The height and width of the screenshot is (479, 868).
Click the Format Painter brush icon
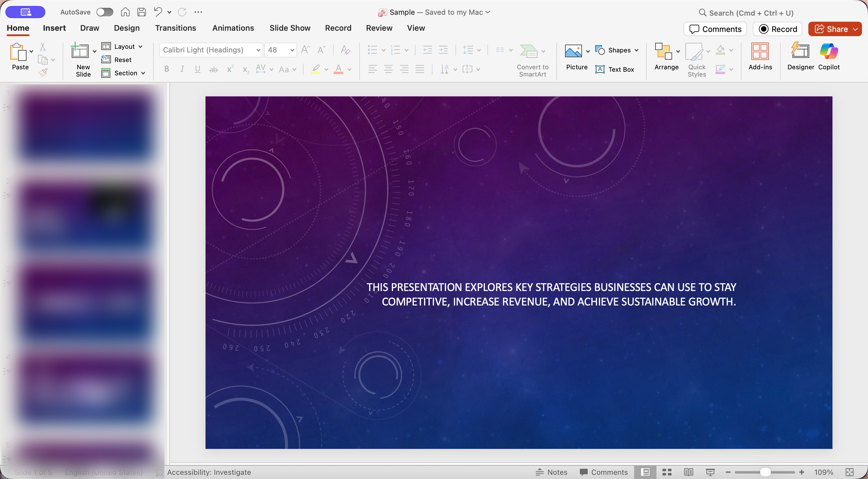(43, 72)
